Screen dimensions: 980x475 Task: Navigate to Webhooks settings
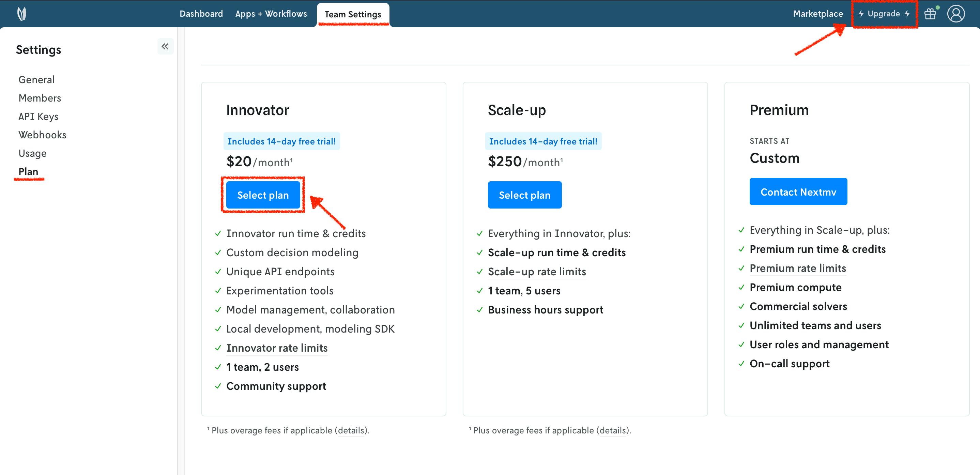click(42, 135)
